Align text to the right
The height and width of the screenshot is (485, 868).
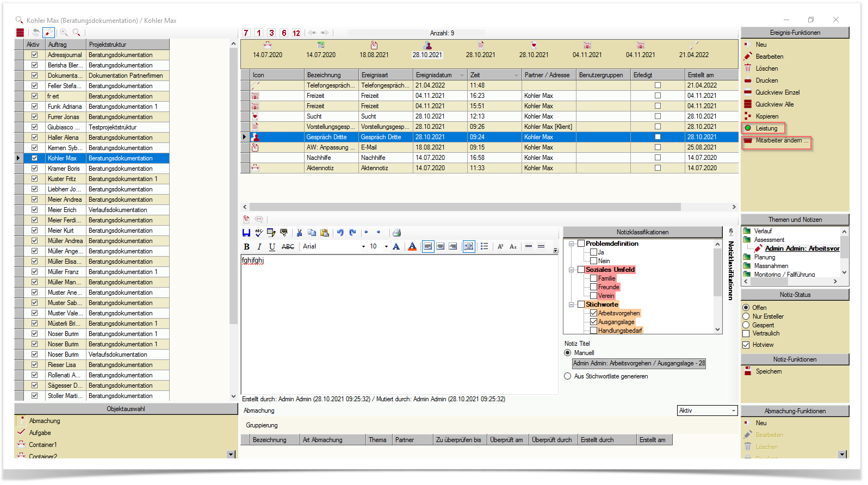pos(452,247)
